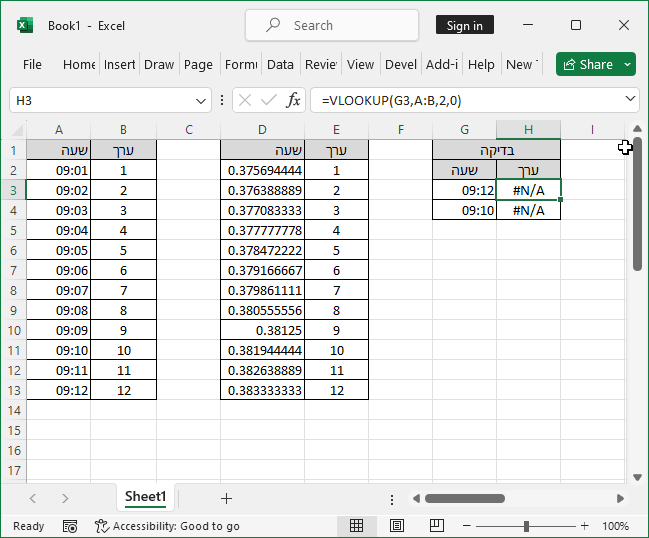The height and width of the screenshot is (538, 649).
Task: Expand the formula bar
Action: pyautogui.click(x=630, y=100)
